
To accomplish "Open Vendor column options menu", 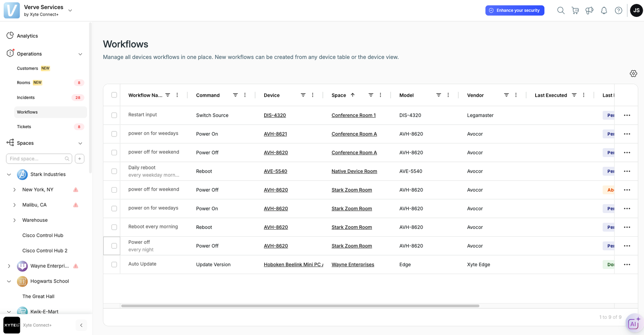I will click(516, 95).
